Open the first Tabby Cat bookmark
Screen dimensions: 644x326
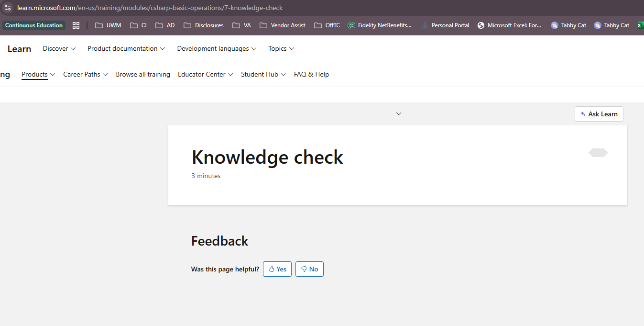point(568,25)
